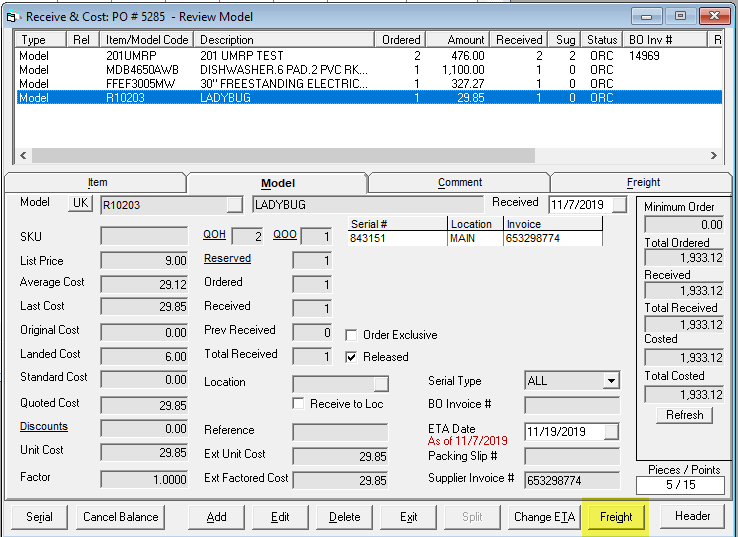
Task: Click the Model description field LADYBUG
Action: [x=368, y=205]
